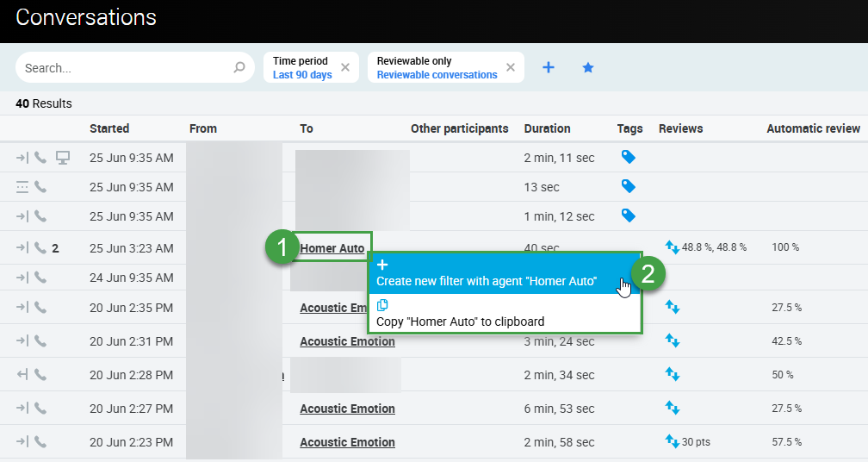Click review icon beside 48.8 % score
Viewport: 868px width, 462px height.
tap(673, 247)
